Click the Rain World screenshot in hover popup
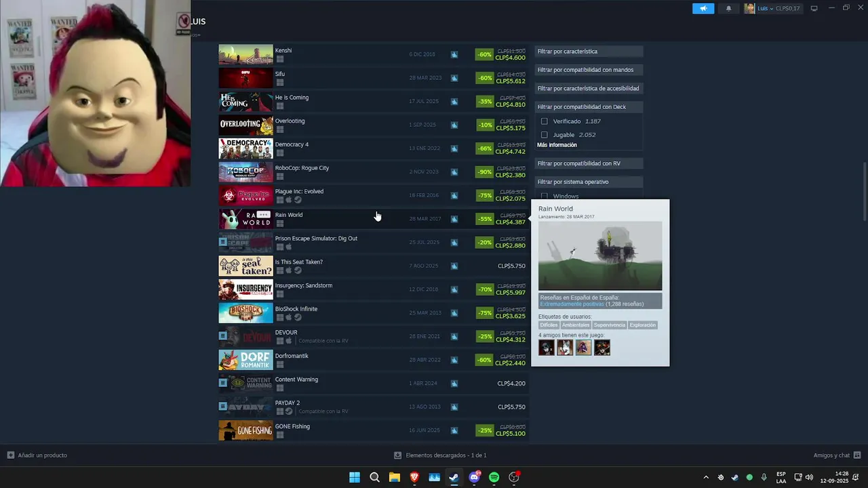Screen dimensions: 868x488 [x=600, y=256]
